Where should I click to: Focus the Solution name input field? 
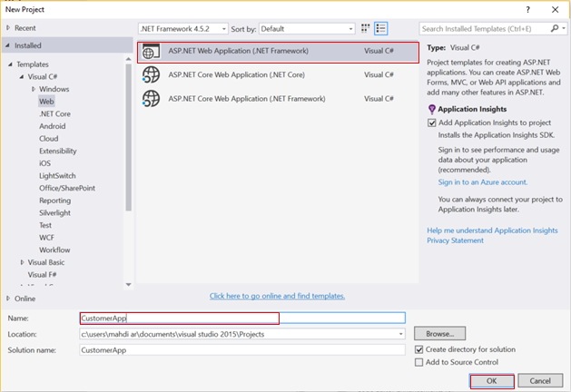tap(242, 349)
